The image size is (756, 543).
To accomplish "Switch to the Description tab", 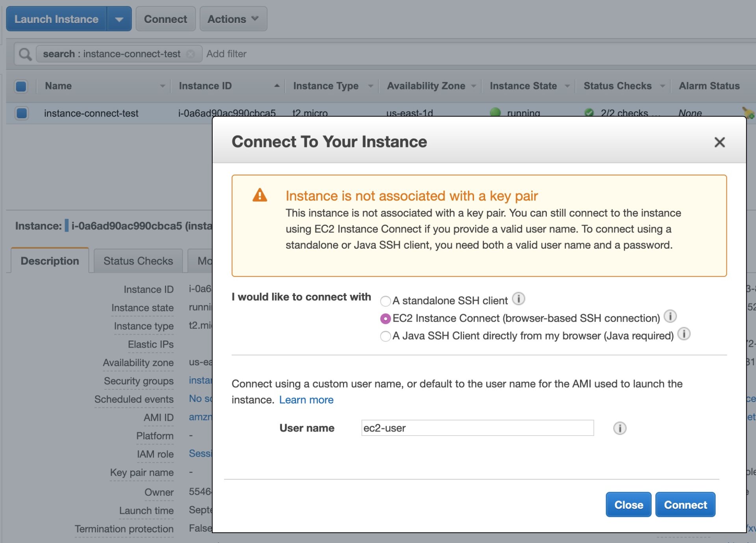I will pyautogui.click(x=50, y=260).
